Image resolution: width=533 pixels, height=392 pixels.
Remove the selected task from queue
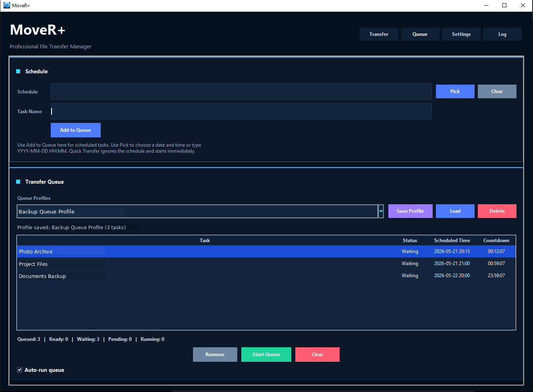click(215, 355)
